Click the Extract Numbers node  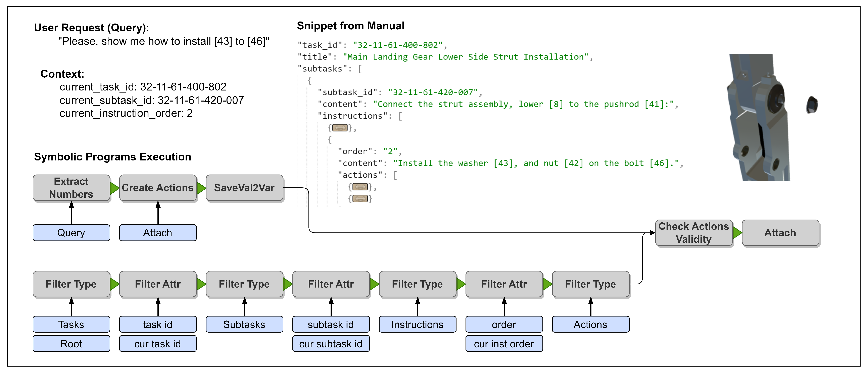point(71,188)
